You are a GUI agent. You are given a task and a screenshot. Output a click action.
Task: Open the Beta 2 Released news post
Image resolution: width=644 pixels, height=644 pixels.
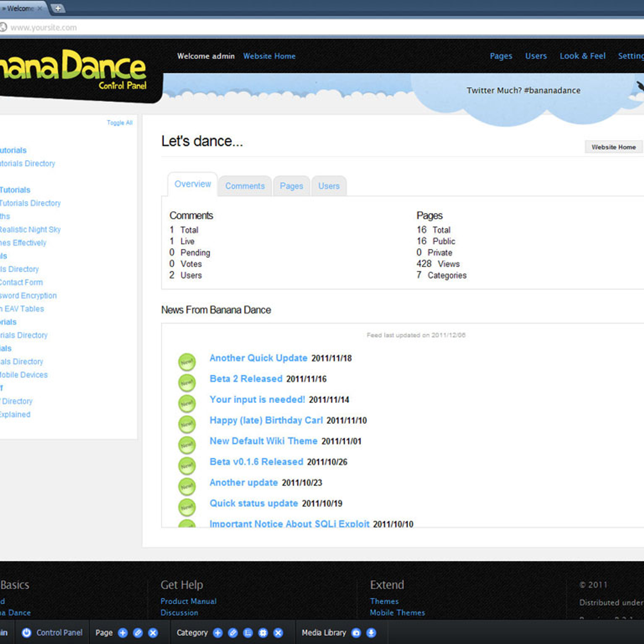click(x=246, y=379)
